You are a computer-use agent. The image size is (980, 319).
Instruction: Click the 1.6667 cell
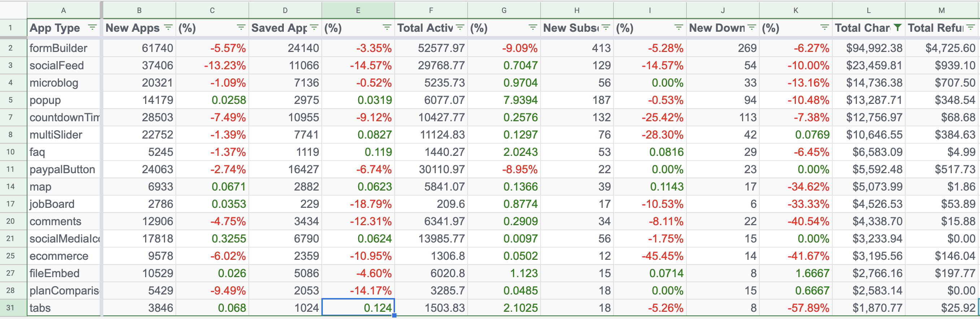pyautogui.click(x=795, y=273)
